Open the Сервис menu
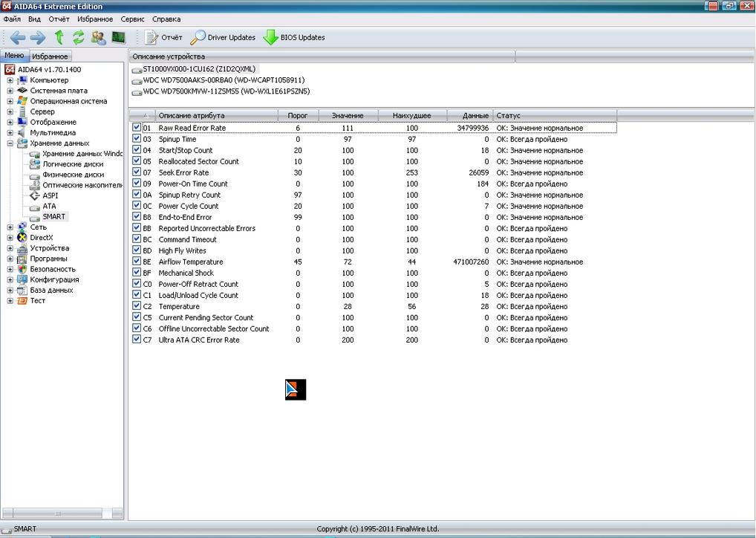The image size is (756, 538). tap(133, 19)
